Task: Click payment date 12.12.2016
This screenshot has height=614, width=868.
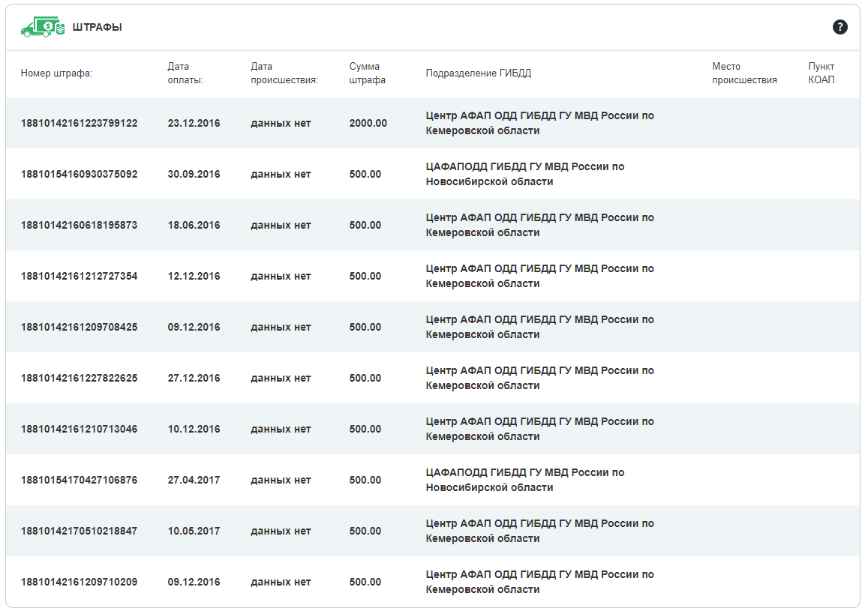Action: click(194, 276)
